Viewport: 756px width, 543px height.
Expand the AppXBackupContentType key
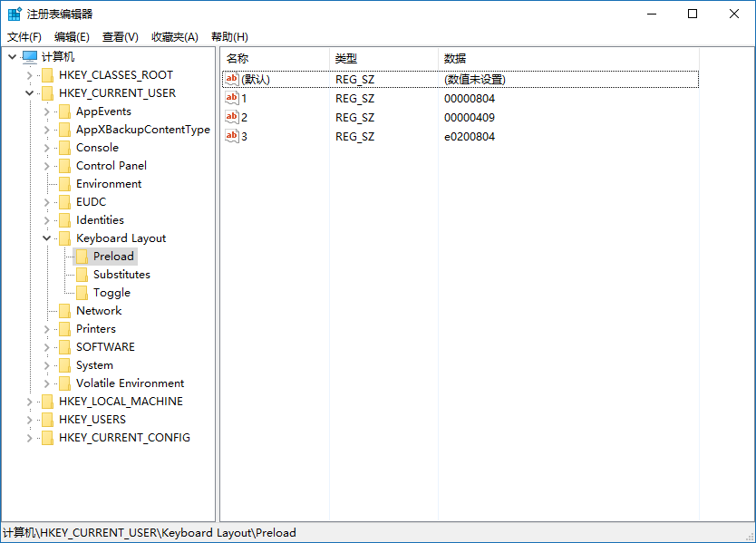[47, 130]
